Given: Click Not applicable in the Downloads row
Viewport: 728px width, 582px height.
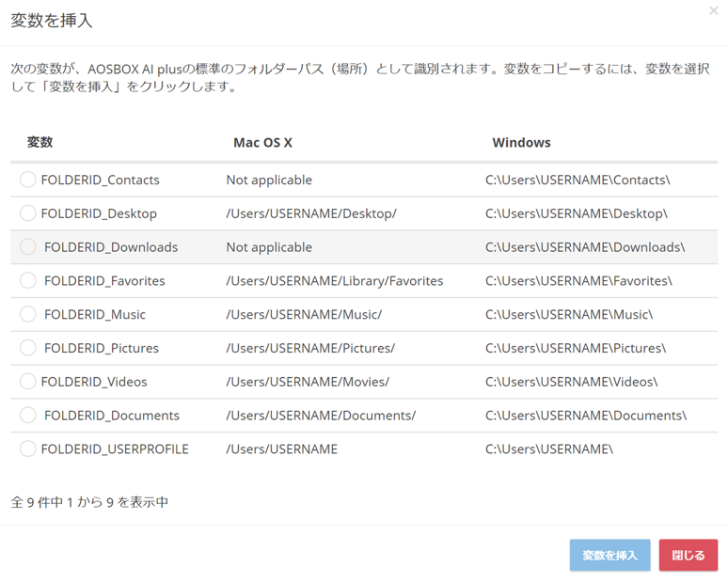Looking at the screenshot, I should point(269,247).
